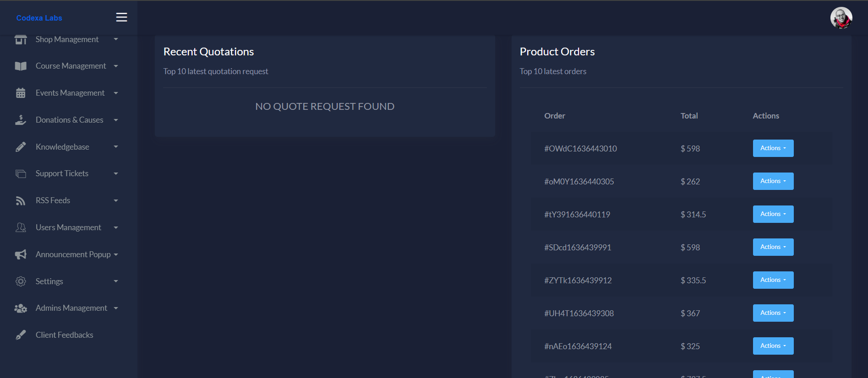The image size is (868, 378).
Task: Open Actions dropdown for order #tY391636440119
Action: [773, 214]
